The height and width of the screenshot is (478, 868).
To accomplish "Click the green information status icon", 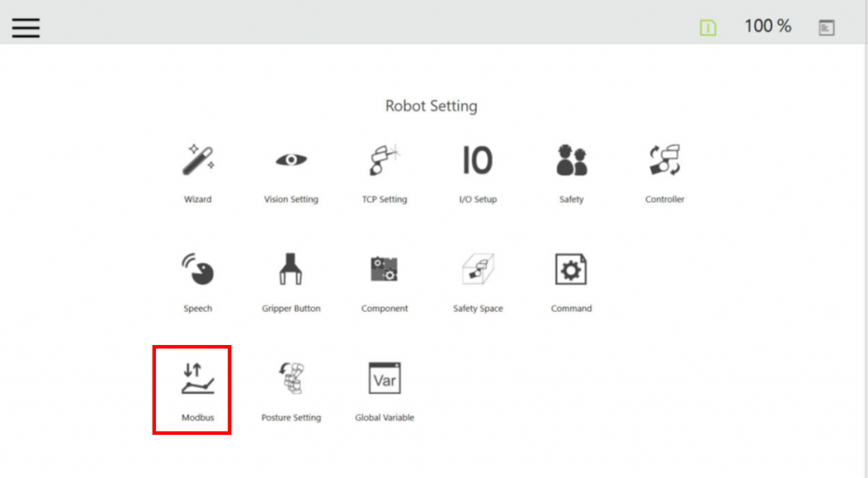I will coord(708,27).
